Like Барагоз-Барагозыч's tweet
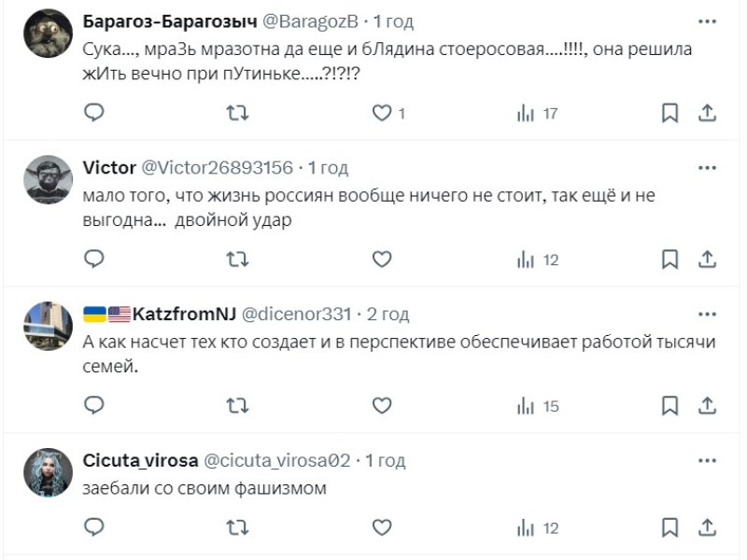747x560 pixels. point(381,113)
